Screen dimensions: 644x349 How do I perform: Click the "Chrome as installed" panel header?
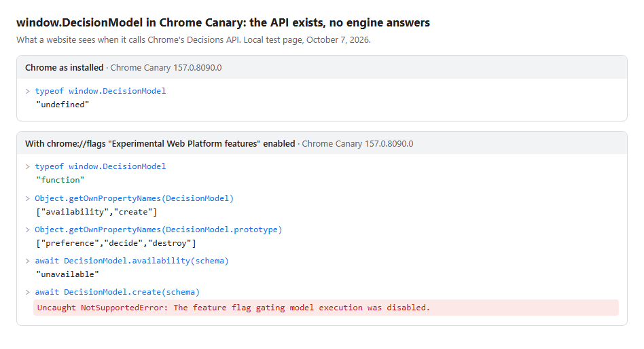tap(321, 67)
